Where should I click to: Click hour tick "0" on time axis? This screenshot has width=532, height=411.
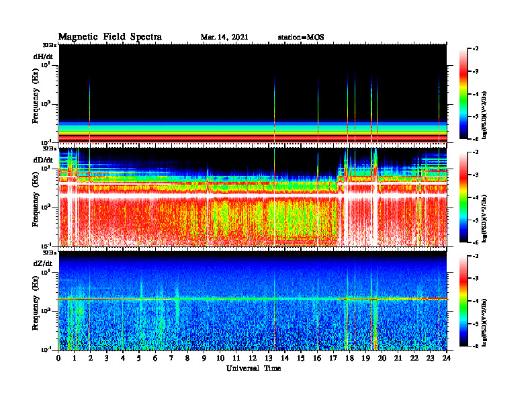point(58,358)
